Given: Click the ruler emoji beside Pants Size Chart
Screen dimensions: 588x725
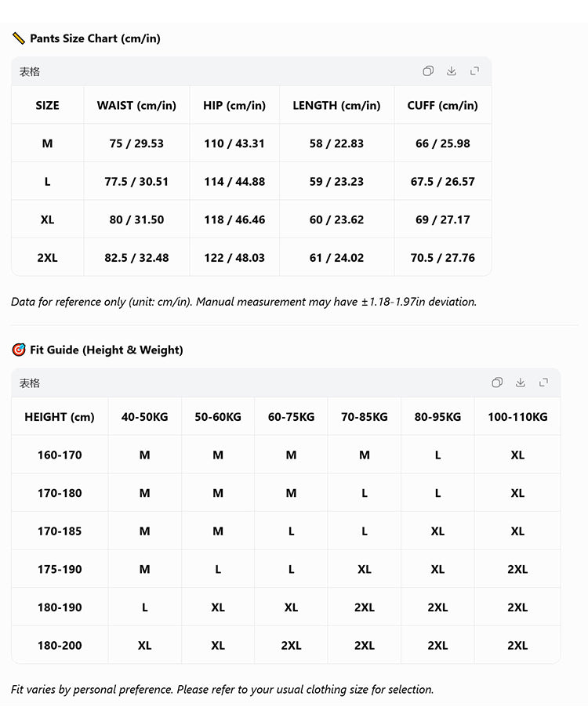Looking at the screenshot, I should coord(19,38).
